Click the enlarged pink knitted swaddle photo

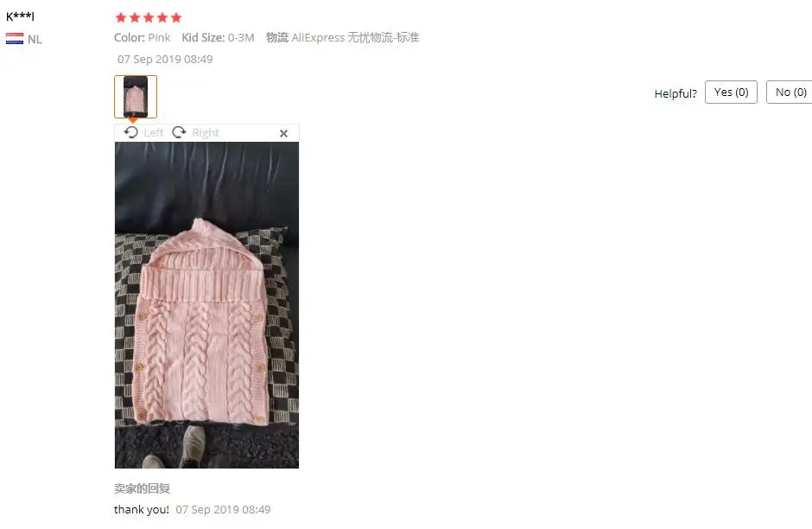pyautogui.click(x=206, y=305)
